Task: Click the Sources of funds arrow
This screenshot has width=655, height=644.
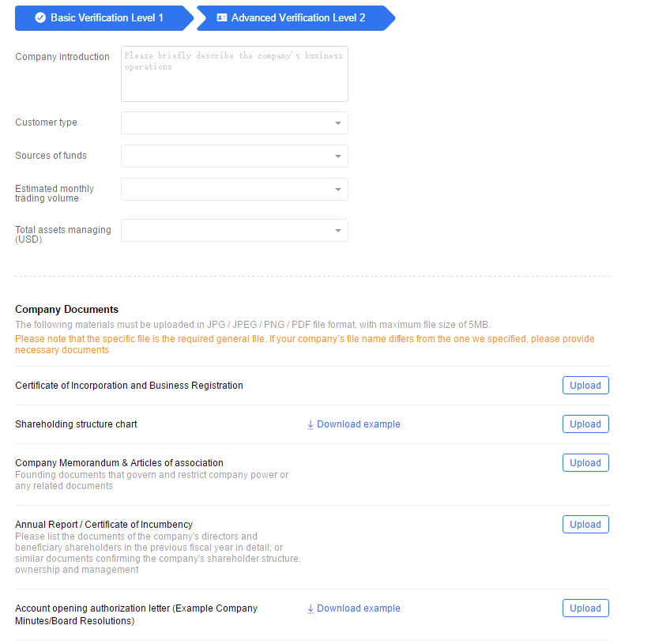Action: tap(338, 156)
